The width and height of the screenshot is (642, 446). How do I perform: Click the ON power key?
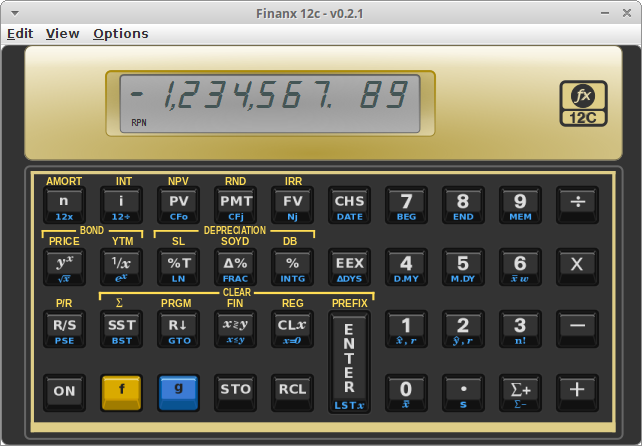click(x=64, y=393)
